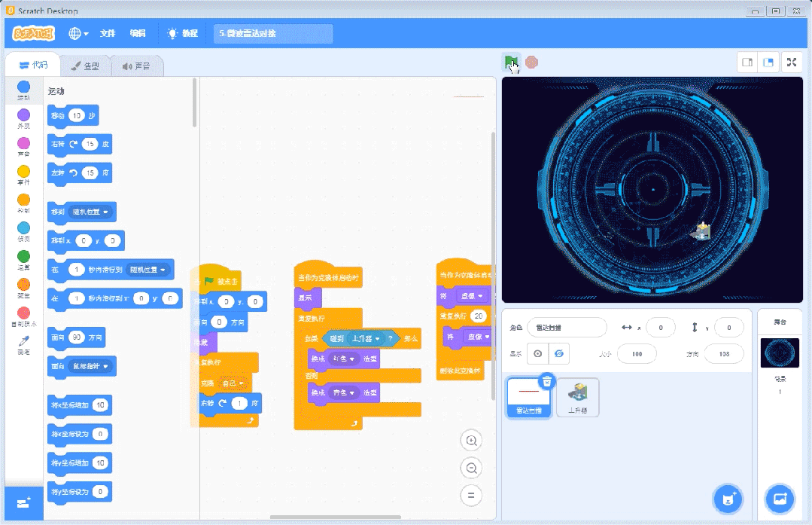The height and width of the screenshot is (525, 812).
Task: Enter fullscreen stage mode
Action: (x=792, y=62)
